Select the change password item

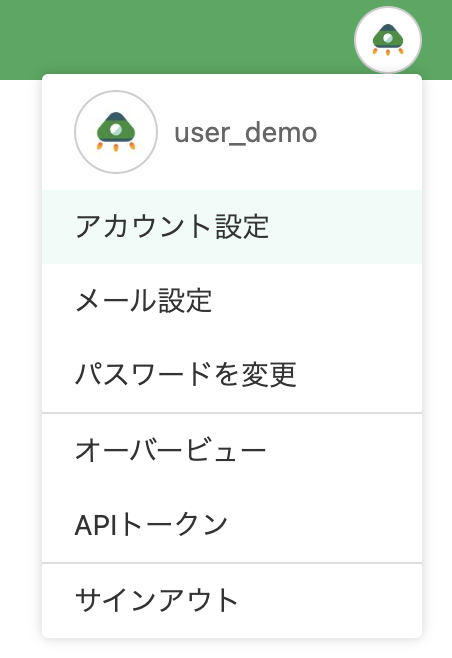point(232,374)
